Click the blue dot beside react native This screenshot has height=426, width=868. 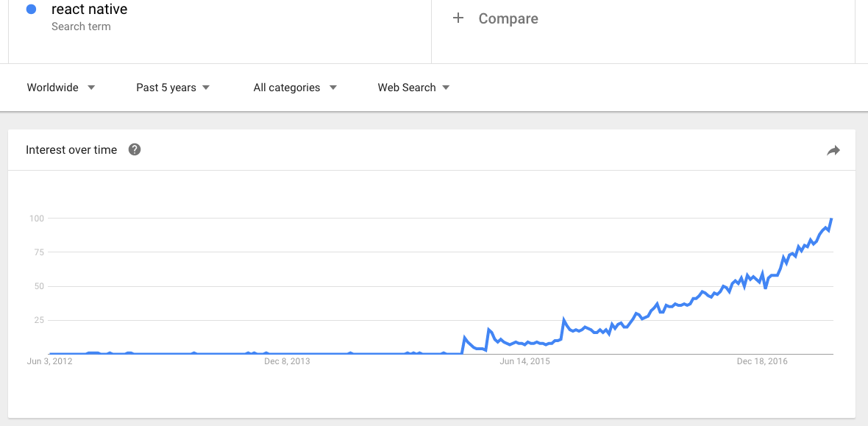[x=32, y=10]
